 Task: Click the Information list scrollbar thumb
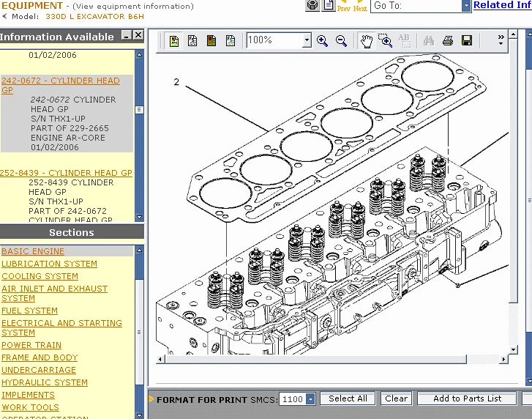coord(139,110)
